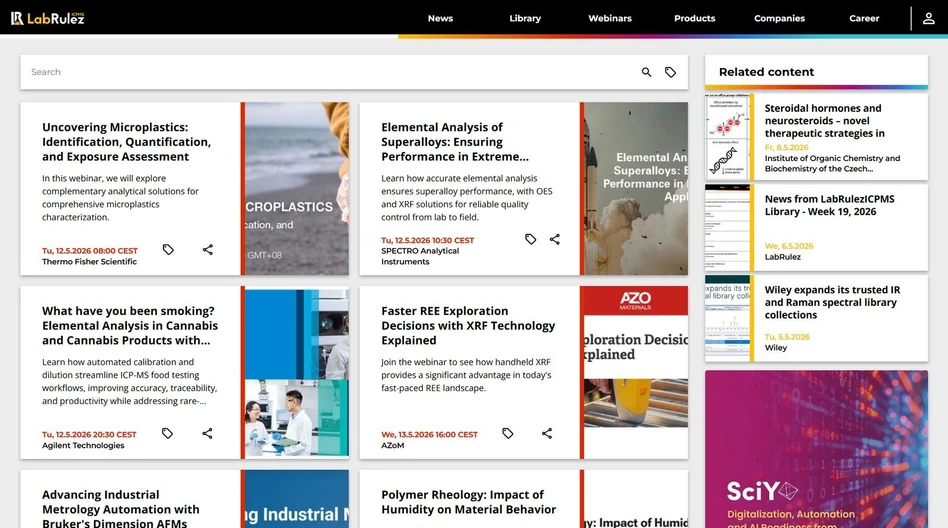Viewport: 948px width, 528px height.
Task: Click date We, 6.5.2026
Action: pyautogui.click(x=788, y=246)
